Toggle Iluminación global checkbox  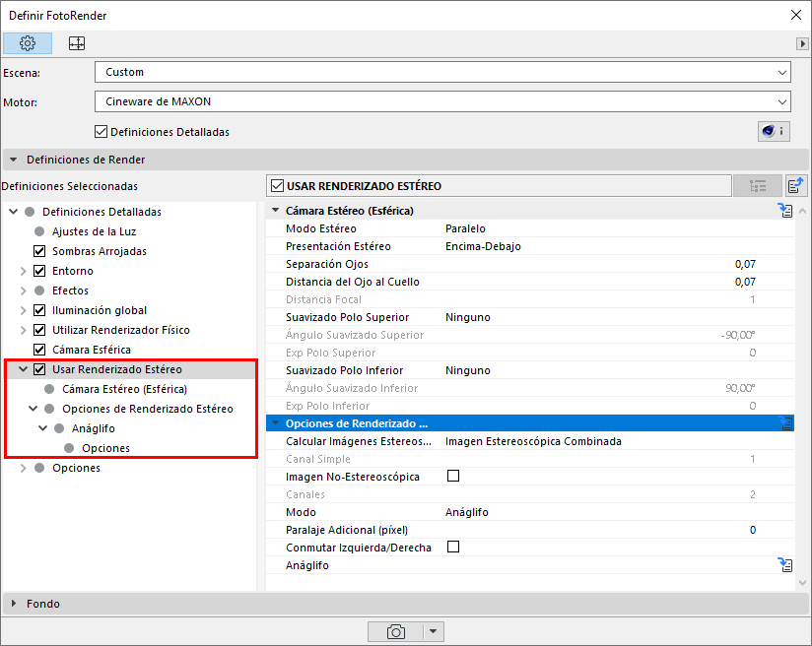39,310
